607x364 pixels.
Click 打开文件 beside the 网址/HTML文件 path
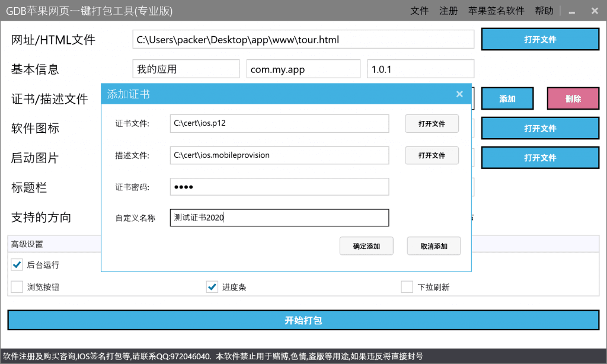(x=540, y=40)
